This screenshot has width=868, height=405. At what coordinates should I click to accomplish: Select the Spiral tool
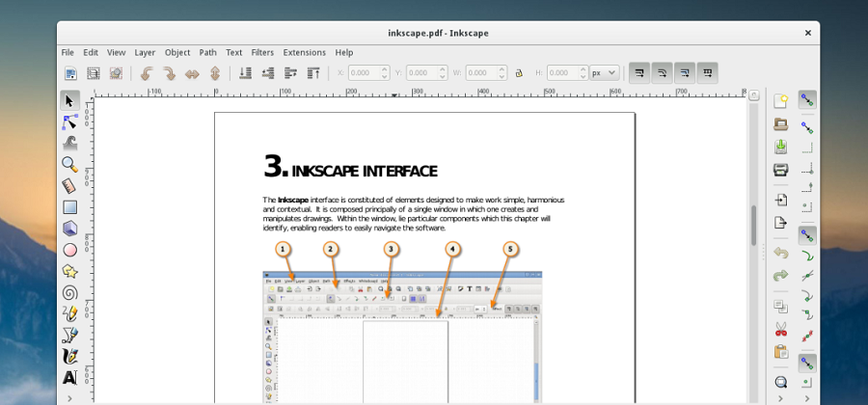[x=69, y=293]
